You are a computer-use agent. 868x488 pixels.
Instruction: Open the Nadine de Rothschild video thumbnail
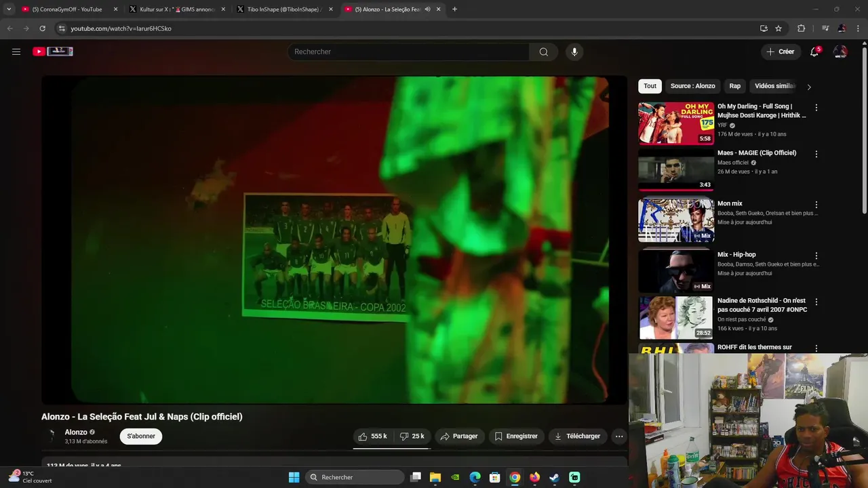[x=676, y=317]
